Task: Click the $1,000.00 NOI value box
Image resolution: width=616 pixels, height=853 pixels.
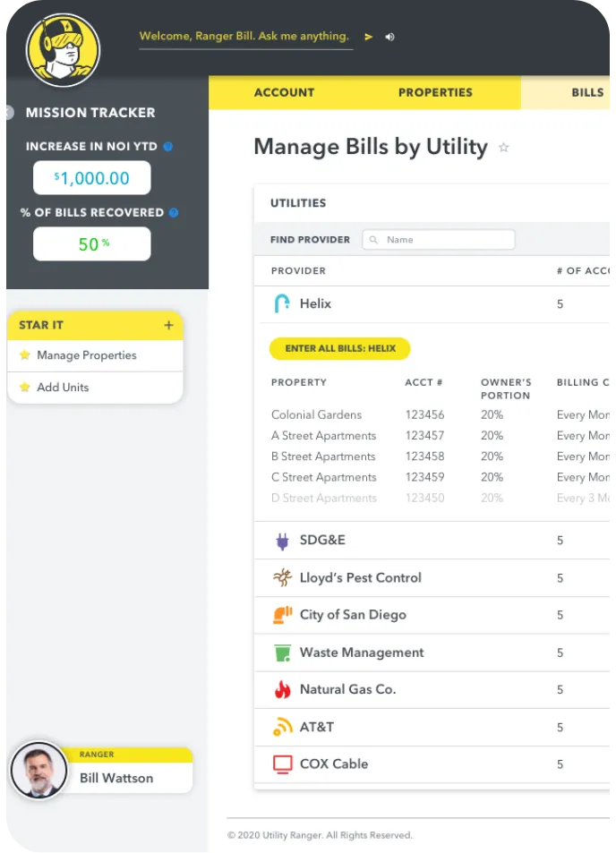Action: coord(92,178)
